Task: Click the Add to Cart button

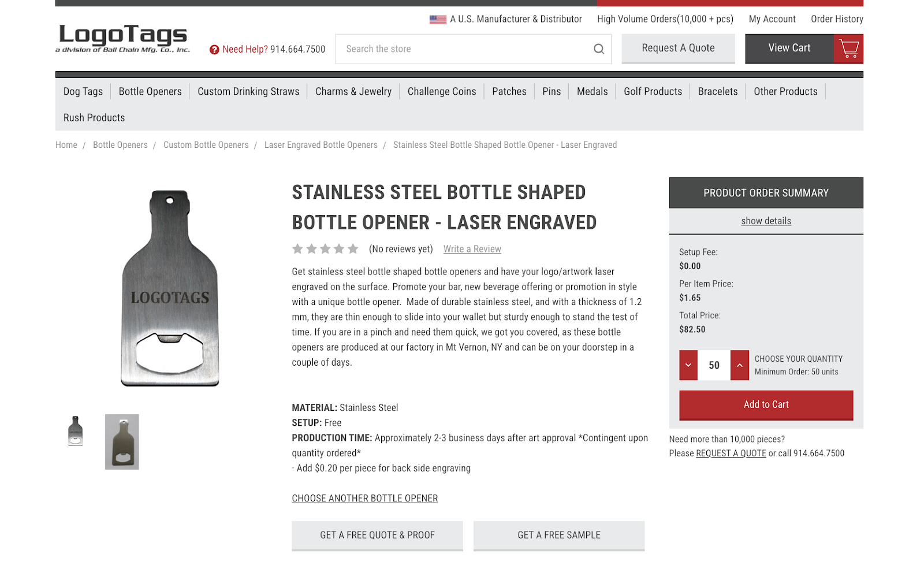Action: pyautogui.click(x=766, y=404)
